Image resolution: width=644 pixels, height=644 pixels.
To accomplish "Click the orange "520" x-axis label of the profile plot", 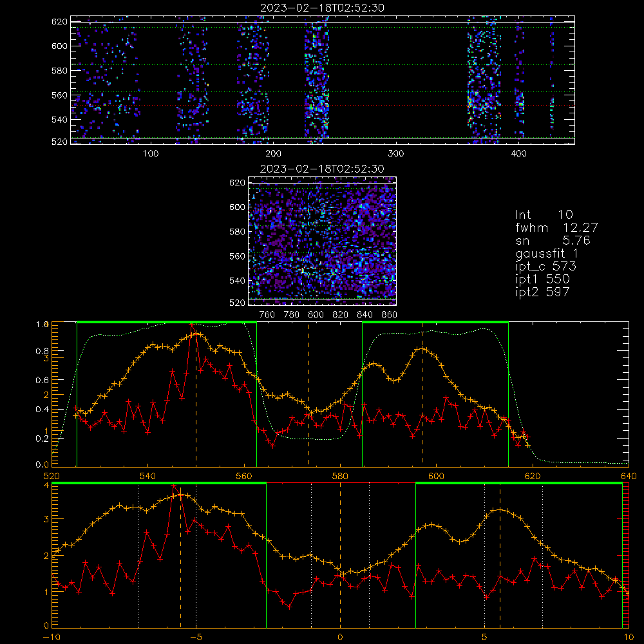I will click(52, 477).
